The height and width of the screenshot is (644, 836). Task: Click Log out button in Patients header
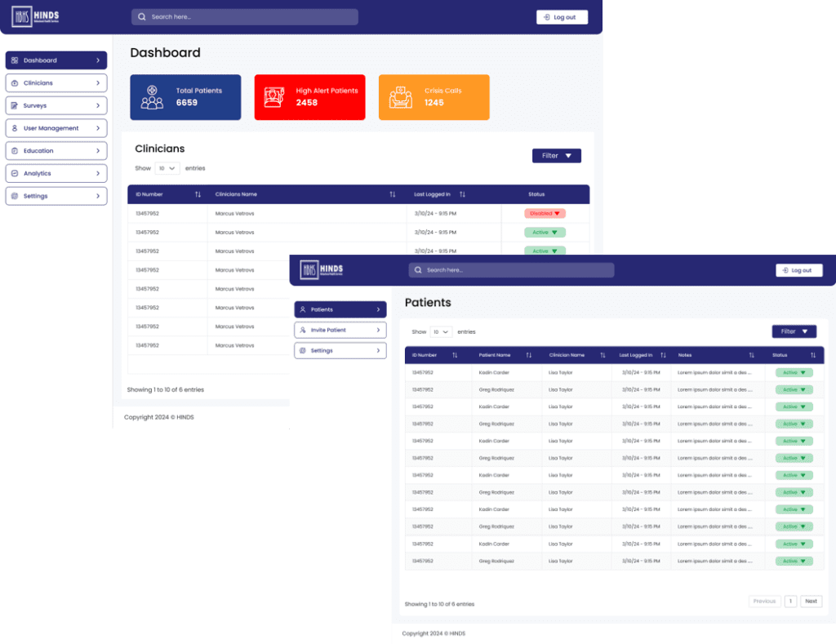pos(798,270)
